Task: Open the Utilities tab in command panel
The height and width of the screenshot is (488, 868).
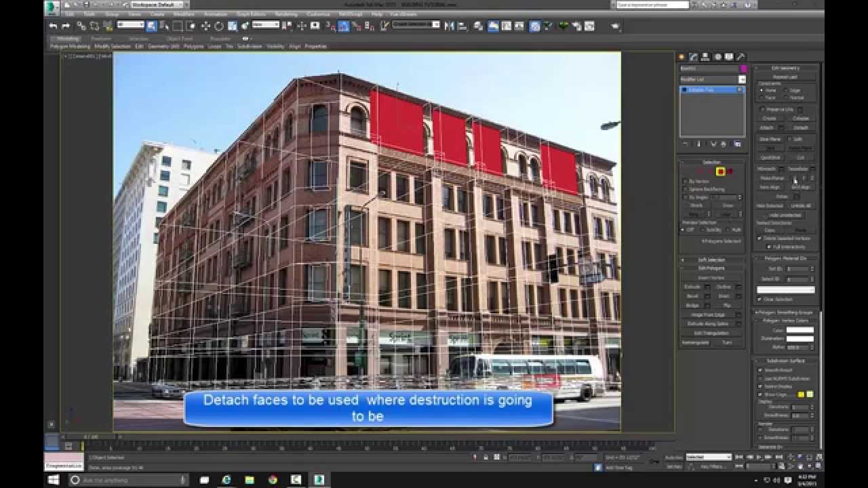Action: (x=741, y=56)
